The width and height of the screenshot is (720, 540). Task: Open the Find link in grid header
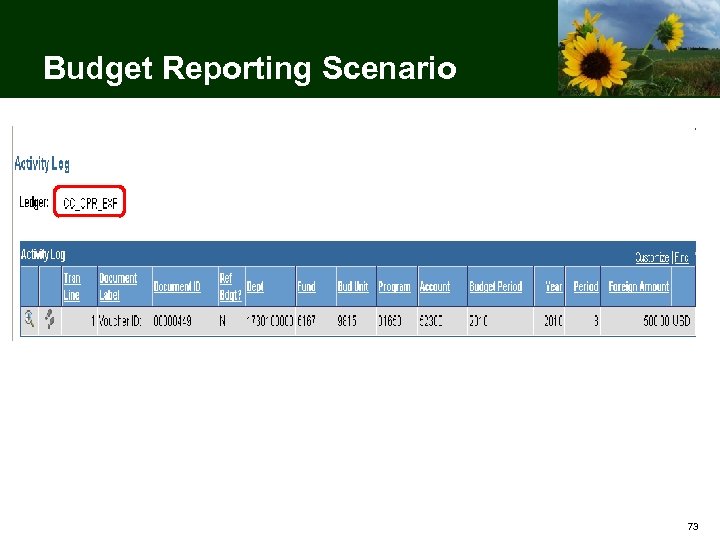click(681, 258)
